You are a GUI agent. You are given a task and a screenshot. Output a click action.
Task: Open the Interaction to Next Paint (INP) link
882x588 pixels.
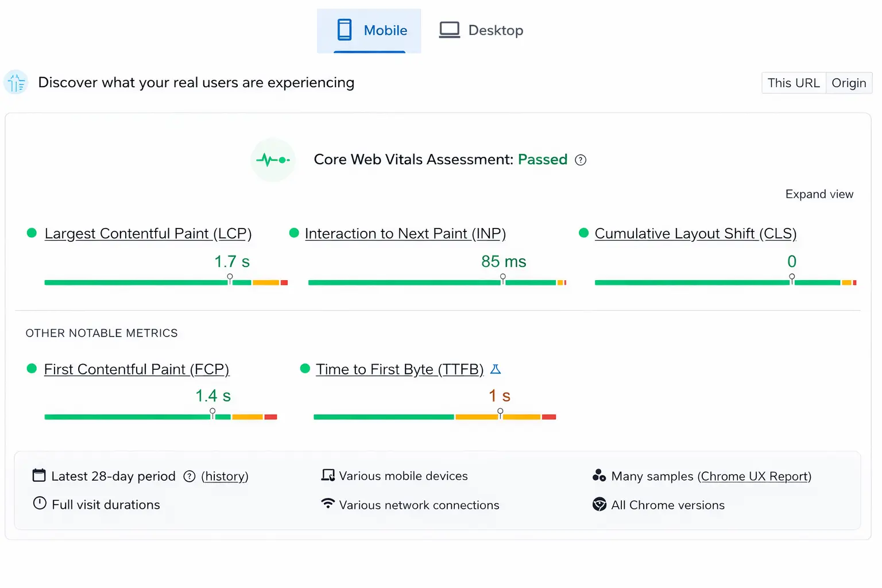[x=405, y=234]
